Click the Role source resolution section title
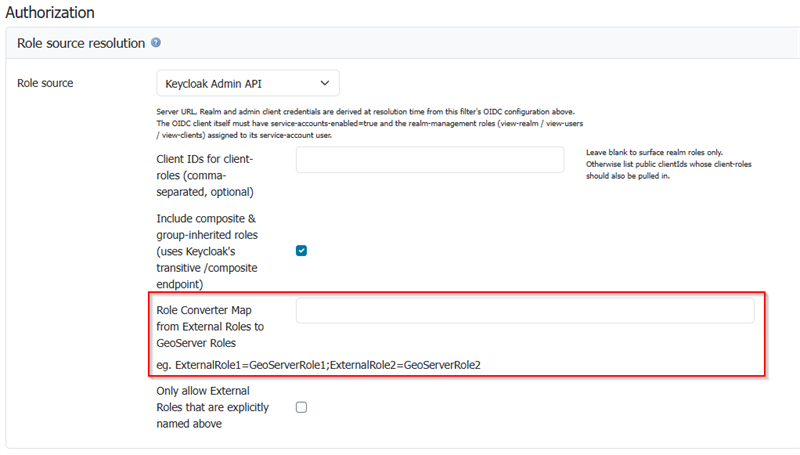This screenshot has height=455, width=800. point(81,43)
